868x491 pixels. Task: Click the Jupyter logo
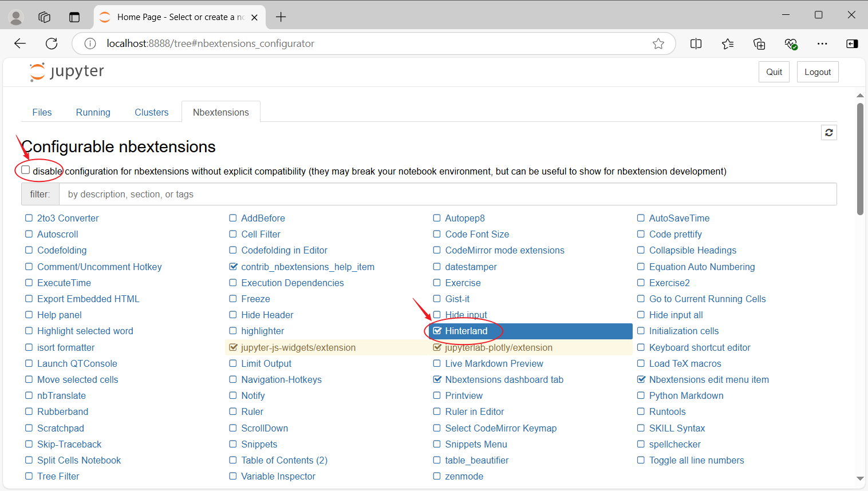(67, 72)
